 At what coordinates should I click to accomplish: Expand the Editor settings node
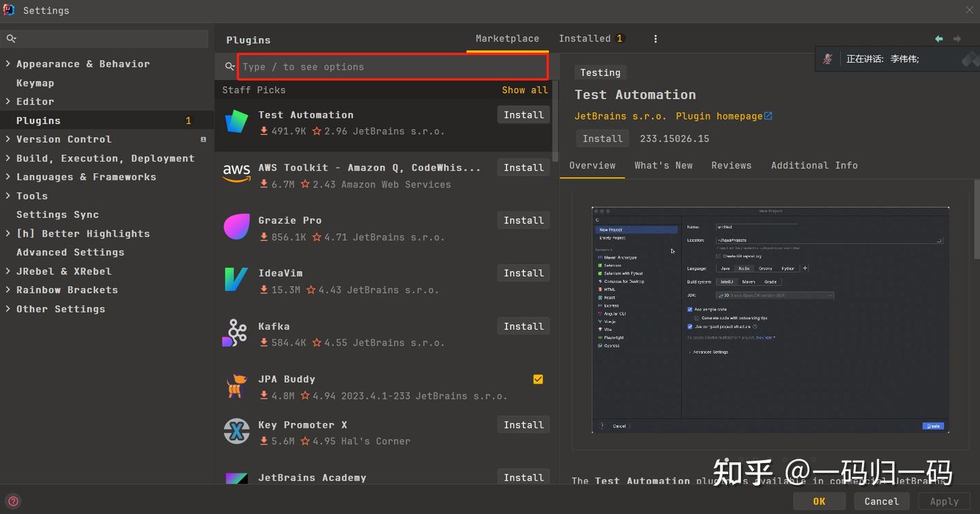tap(7, 101)
